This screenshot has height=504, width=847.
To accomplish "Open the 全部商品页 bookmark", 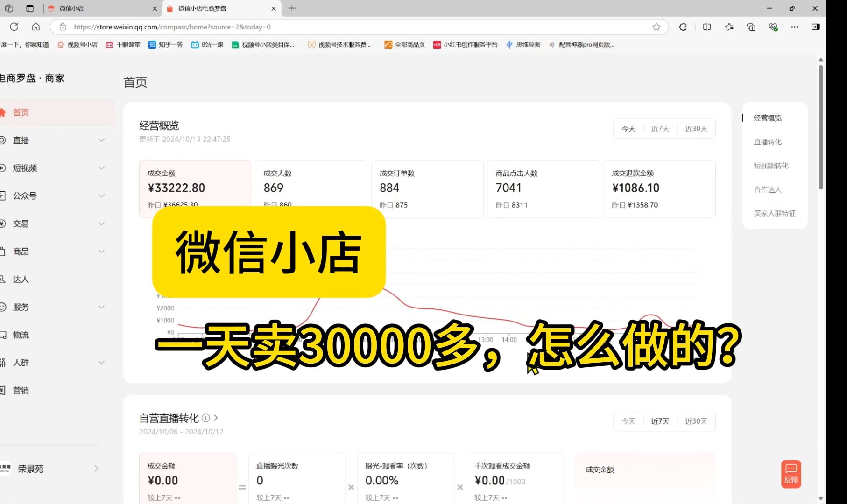I will (404, 45).
